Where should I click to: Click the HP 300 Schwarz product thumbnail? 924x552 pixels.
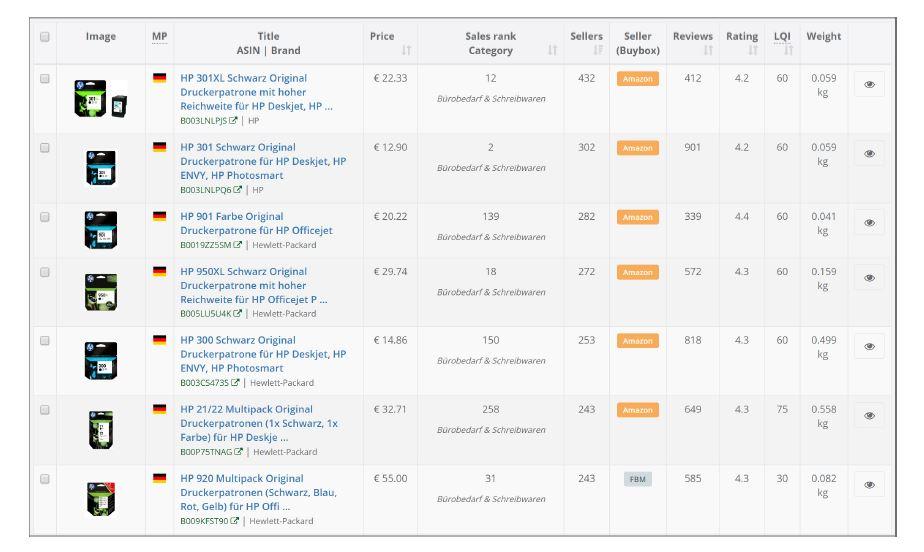[x=101, y=361]
